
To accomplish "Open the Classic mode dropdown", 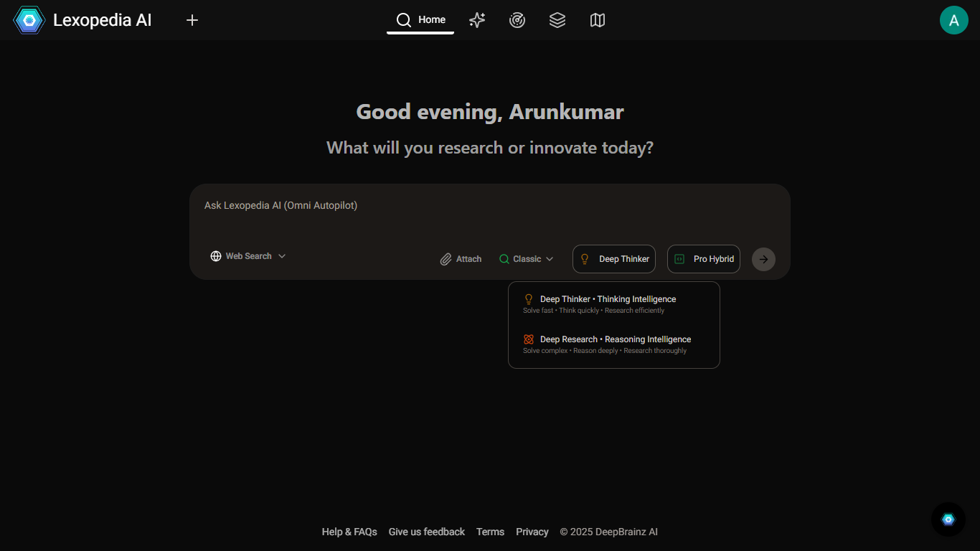I will click(527, 259).
